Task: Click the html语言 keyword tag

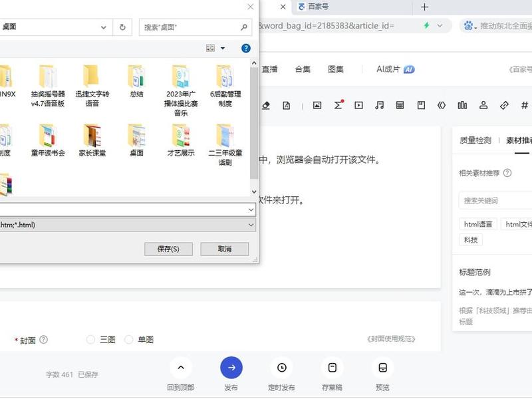Action: pos(478,224)
